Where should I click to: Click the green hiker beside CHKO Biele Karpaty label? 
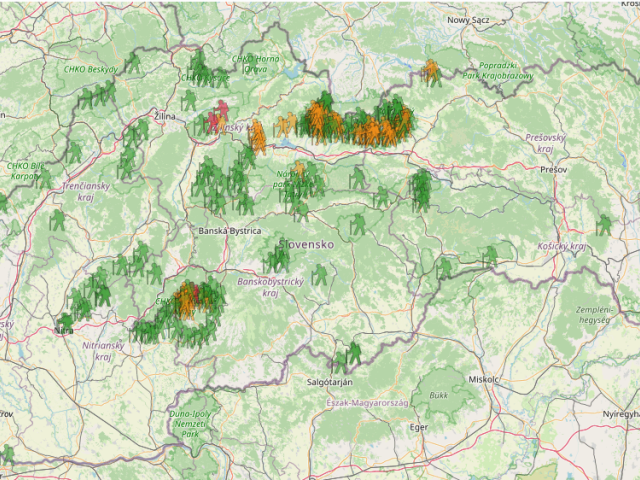44,179
